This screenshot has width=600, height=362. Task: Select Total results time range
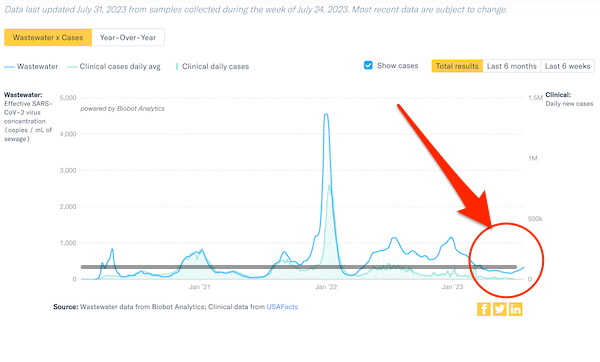pos(457,66)
